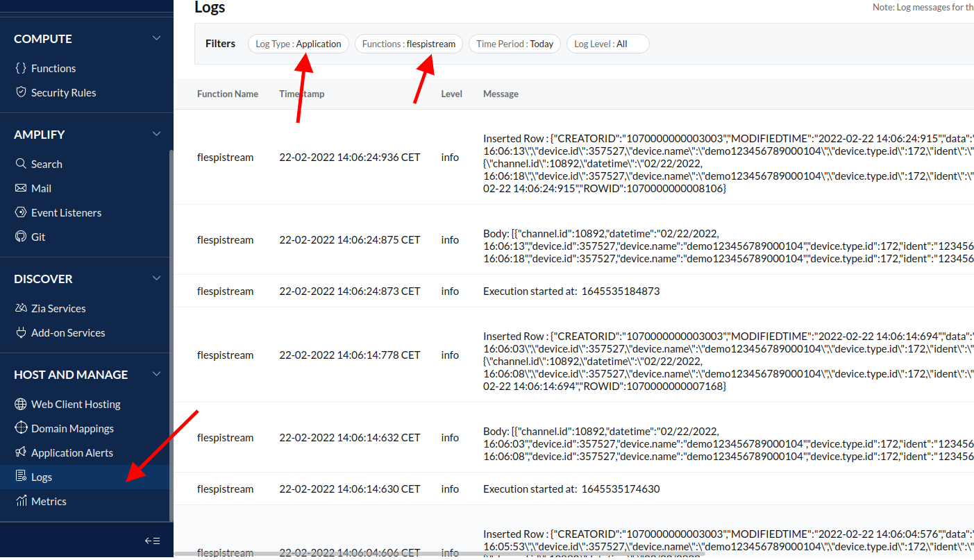The height and width of the screenshot is (560, 974).
Task: Collapse the sidebar with the arrow icon
Action: tap(152, 541)
